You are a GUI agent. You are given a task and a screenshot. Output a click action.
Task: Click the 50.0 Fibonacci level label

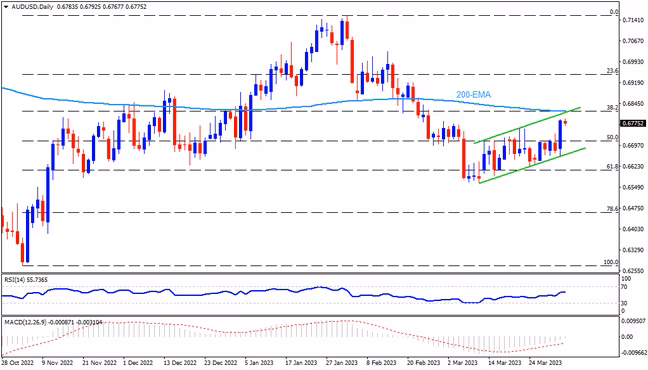pos(612,137)
